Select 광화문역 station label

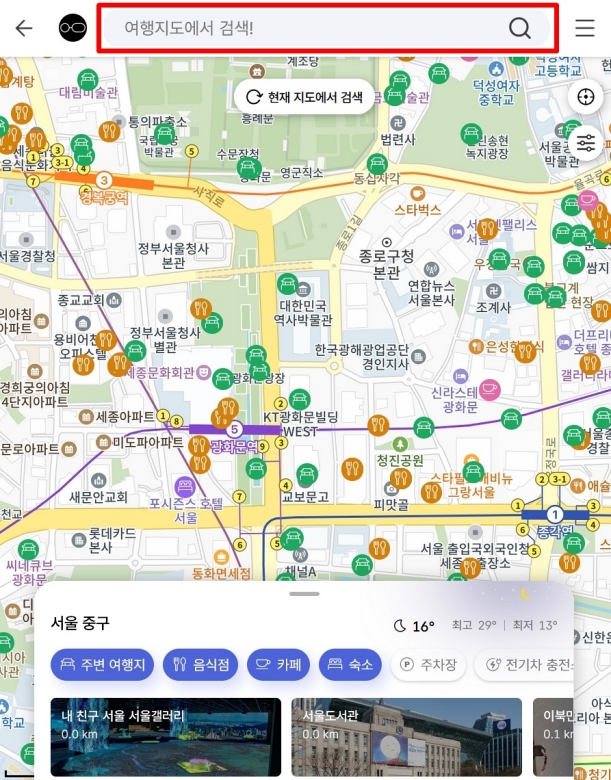click(234, 446)
